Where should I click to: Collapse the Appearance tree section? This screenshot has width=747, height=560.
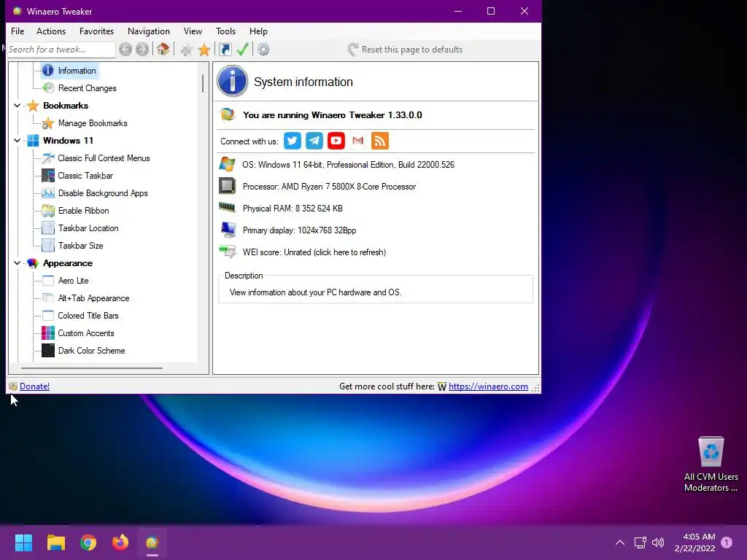tap(18, 262)
